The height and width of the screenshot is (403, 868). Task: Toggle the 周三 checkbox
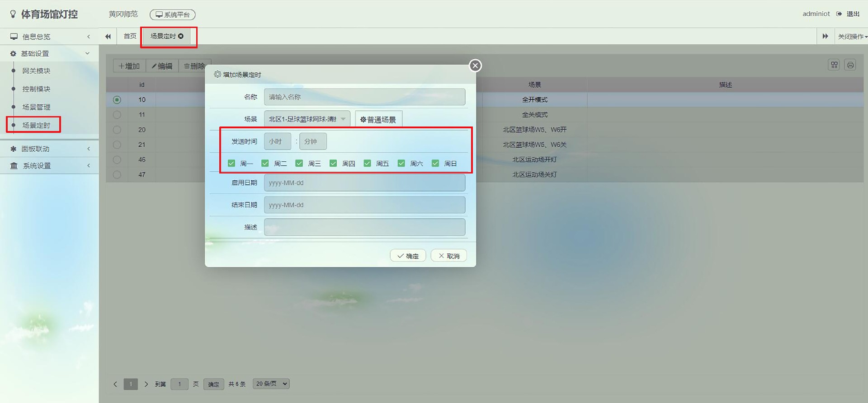pyautogui.click(x=299, y=163)
